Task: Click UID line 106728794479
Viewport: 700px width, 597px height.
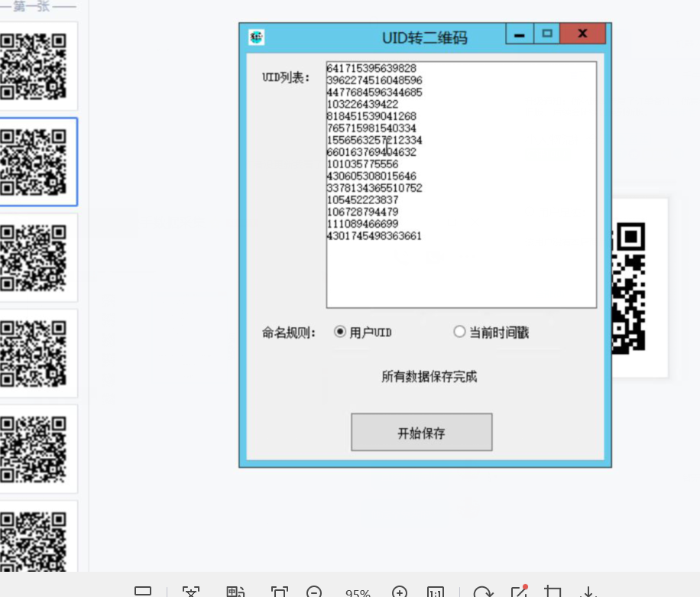Action: pyautogui.click(x=362, y=212)
